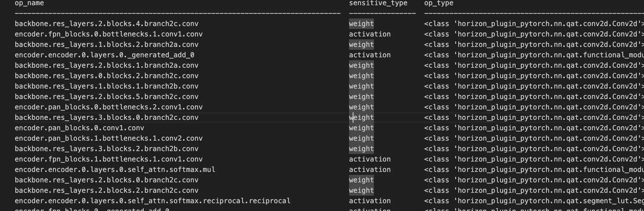The image size is (644, 211).
Task: Click the softmax.reciprocal.reciprocal op name
Action: click(x=152, y=201)
